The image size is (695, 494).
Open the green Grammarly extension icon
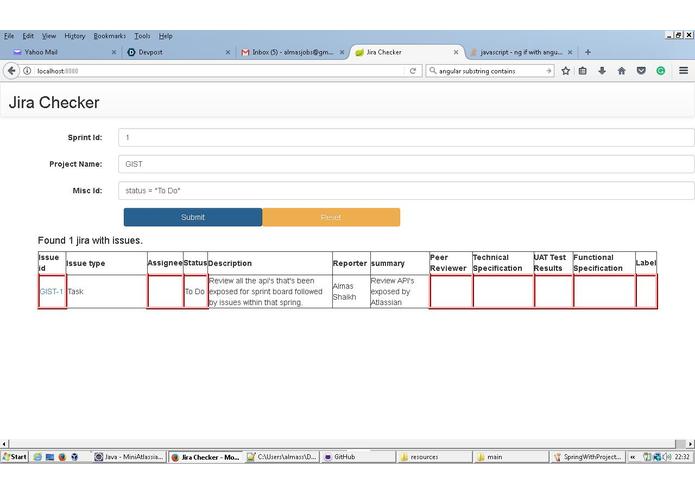660,71
